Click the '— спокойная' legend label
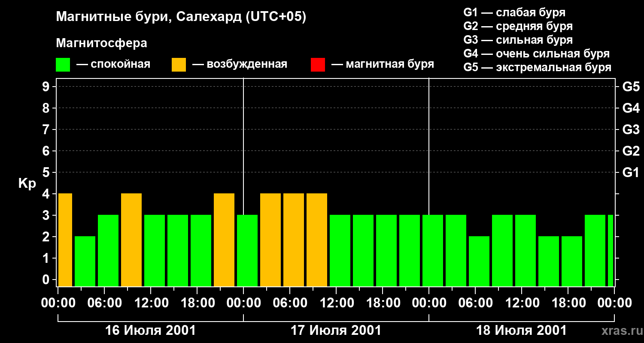This screenshot has height=343, width=644. pos(113,65)
